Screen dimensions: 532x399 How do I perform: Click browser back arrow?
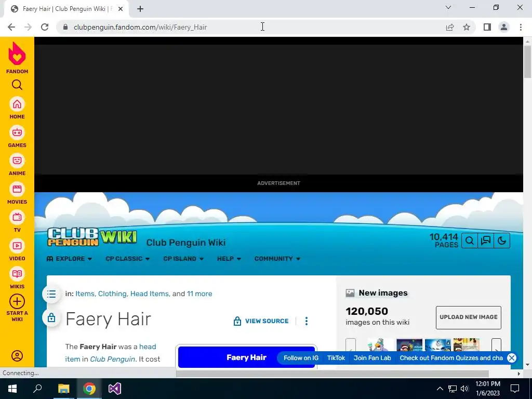11,27
